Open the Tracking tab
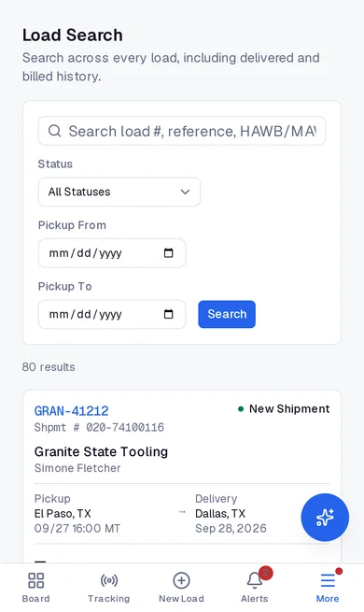Screen dimensions: 364x612 click(x=108, y=588)
